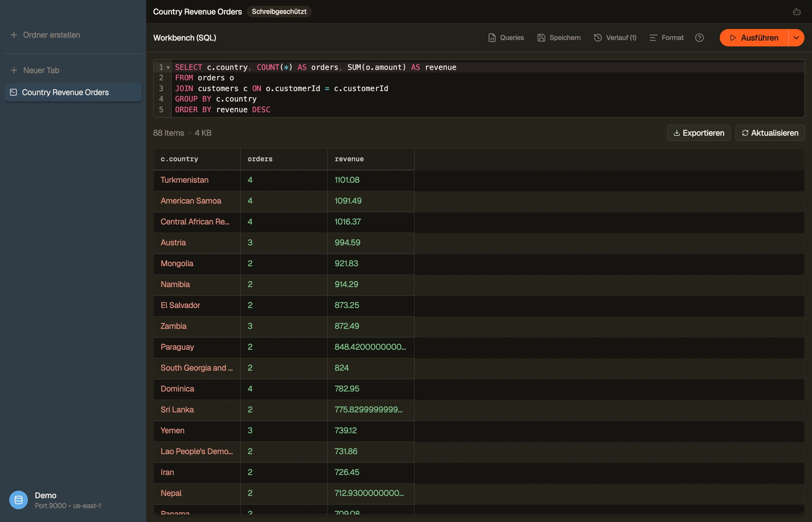Screen dimensions: 812x522
Task: Click the Speichern disk icon
Action: point(541,38)
